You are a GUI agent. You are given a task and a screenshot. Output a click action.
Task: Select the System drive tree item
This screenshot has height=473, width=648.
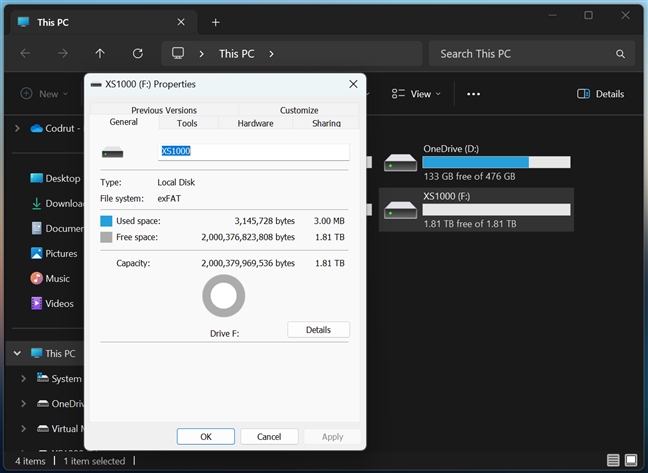click(x=60, y=378)
